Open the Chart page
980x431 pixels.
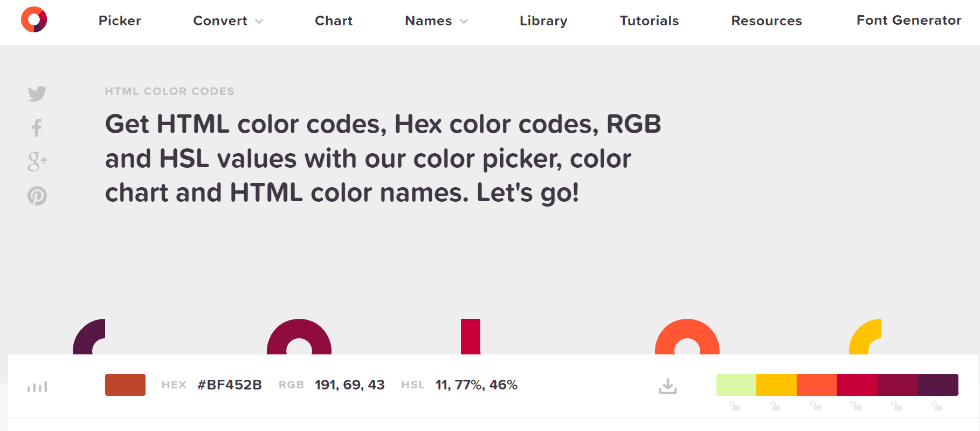pyautogui.click(x=333, y=21)
